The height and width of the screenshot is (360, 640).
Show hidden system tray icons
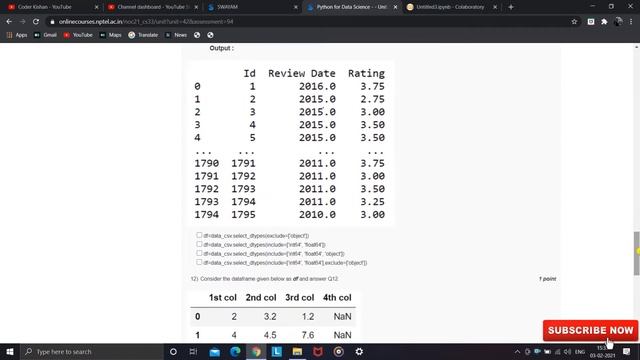click(x=517, y=351)
